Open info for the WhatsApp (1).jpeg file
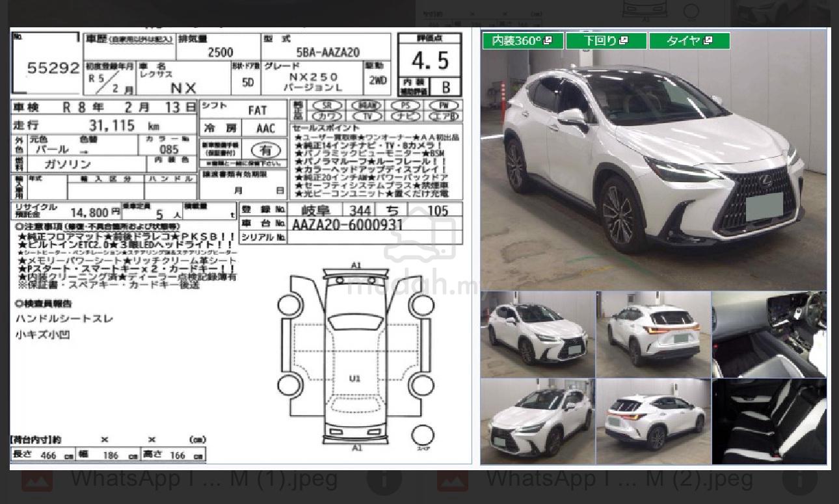Image resolution: width=839 pixels, height=504 pixels. click(384, 480)
